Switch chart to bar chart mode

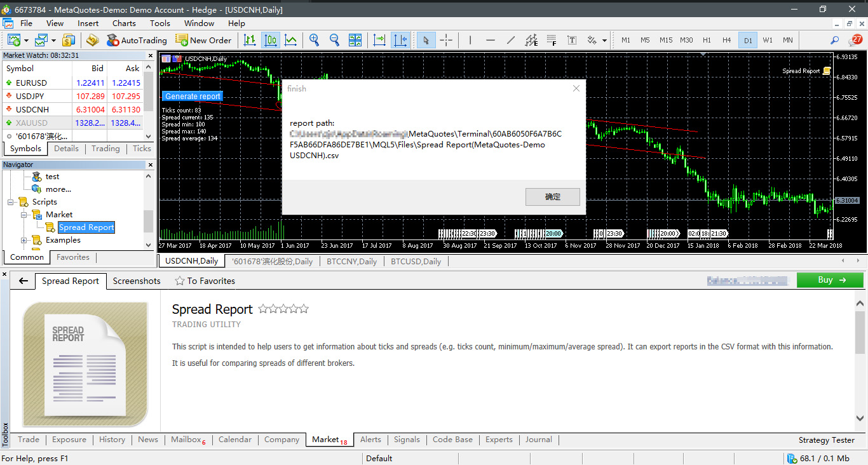click(x=250, y=40)
